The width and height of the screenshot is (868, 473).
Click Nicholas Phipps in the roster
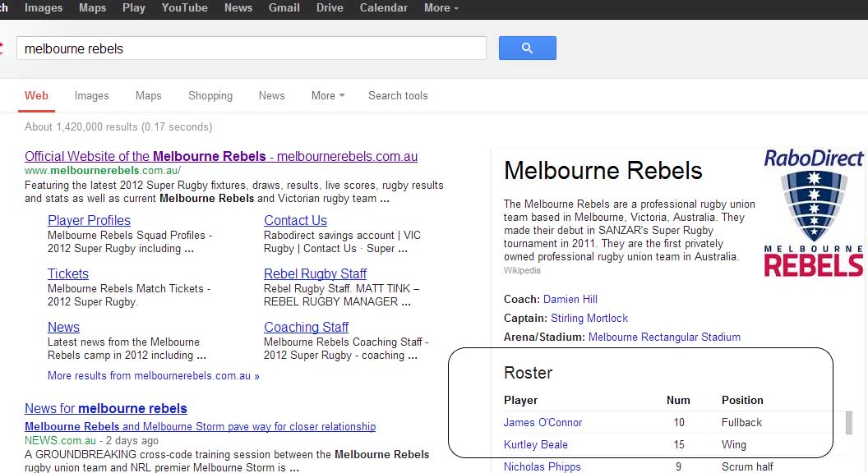point(542,467)
